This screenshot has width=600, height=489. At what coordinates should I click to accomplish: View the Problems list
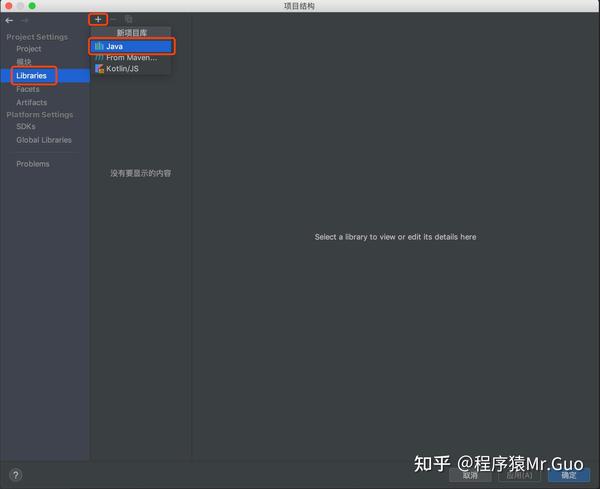pyautogui.click(x=33, y=164)
